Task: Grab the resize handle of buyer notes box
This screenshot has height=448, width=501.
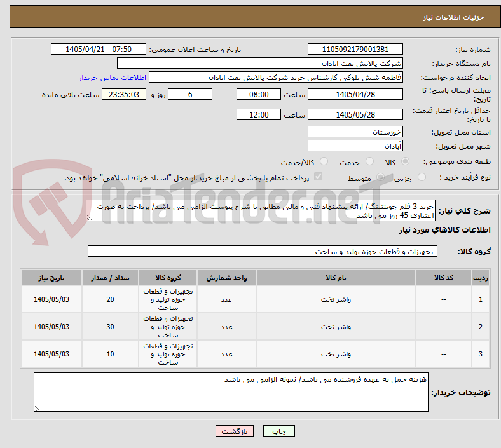Action: click(37, 408)
